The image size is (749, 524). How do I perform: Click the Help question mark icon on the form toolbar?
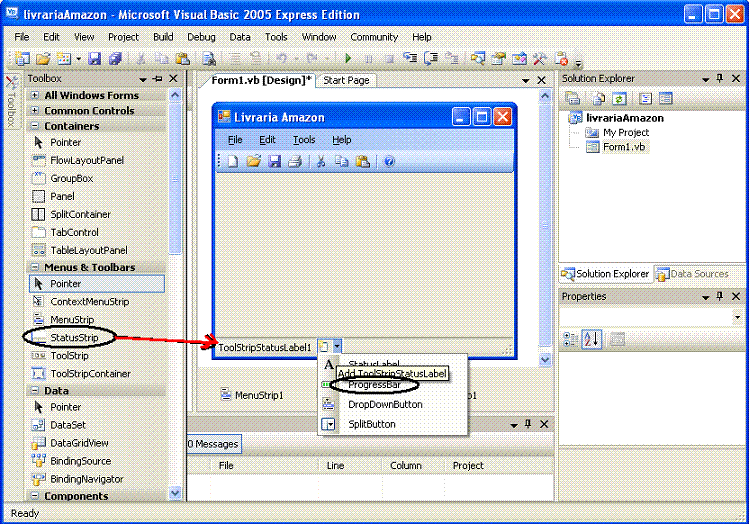(x=389, y=161)
